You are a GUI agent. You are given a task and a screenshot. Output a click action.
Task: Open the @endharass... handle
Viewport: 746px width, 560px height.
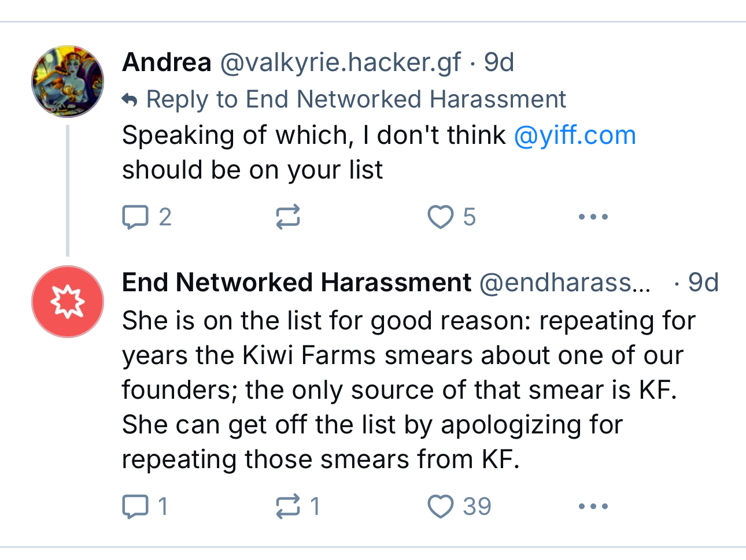point(564,283)
